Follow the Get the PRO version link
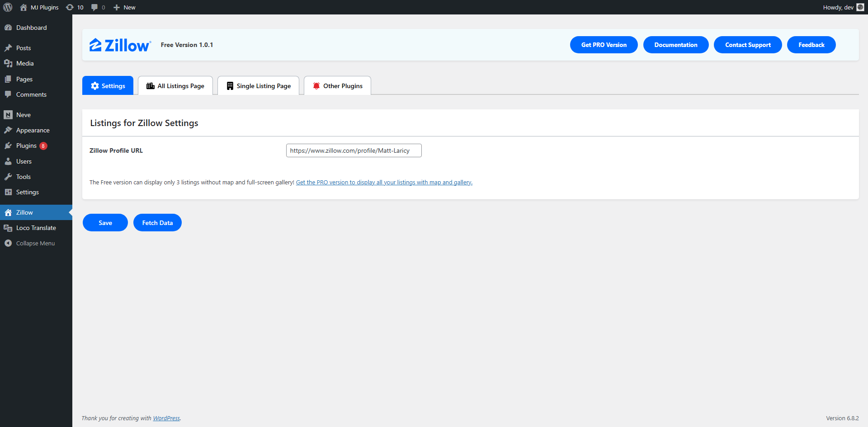Viewport: 868px width, 427px height. pyautogui.click(x=384, y=183)
